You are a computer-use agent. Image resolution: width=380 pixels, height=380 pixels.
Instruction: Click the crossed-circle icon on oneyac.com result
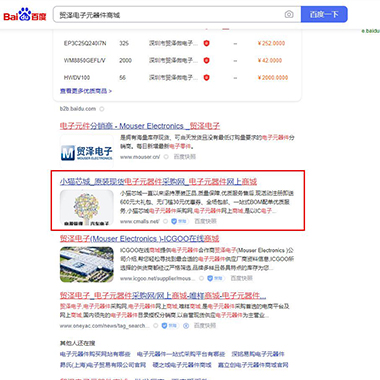(186, 326)
